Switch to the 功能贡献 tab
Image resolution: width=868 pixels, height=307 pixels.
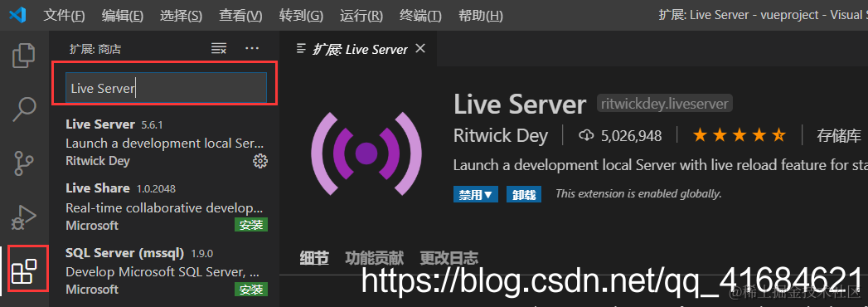[x=374, y=258]
